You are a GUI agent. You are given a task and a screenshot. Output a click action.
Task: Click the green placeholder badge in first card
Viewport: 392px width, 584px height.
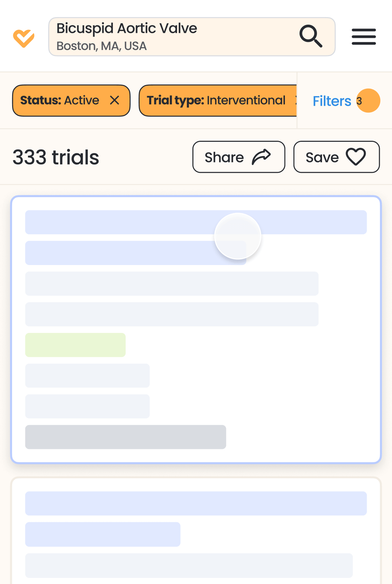coord(75,345)
